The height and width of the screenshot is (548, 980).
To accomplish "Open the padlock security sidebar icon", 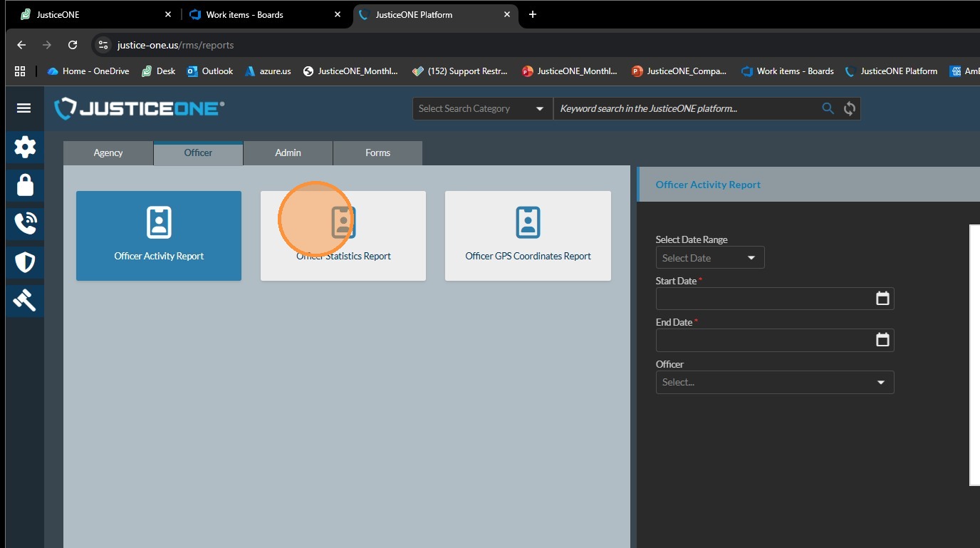I will (x=25, y=185).
